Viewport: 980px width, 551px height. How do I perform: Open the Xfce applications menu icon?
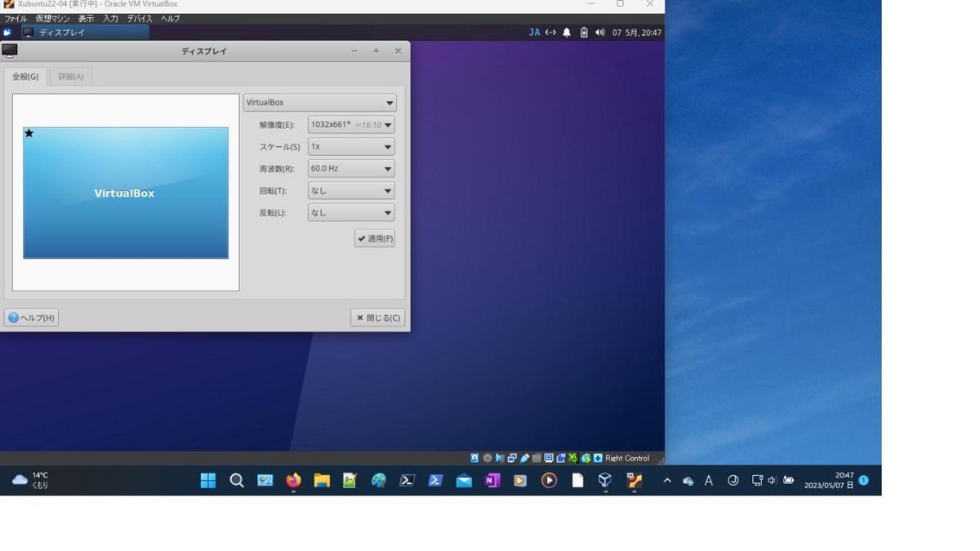(x=7, y=33)
